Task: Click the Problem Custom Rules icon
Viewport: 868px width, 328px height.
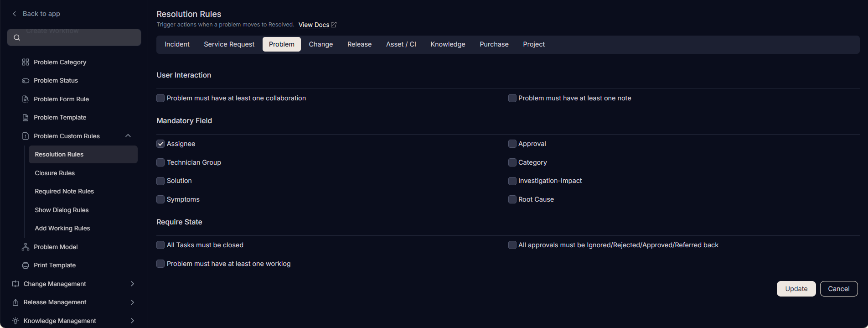Action: point(26,136)
